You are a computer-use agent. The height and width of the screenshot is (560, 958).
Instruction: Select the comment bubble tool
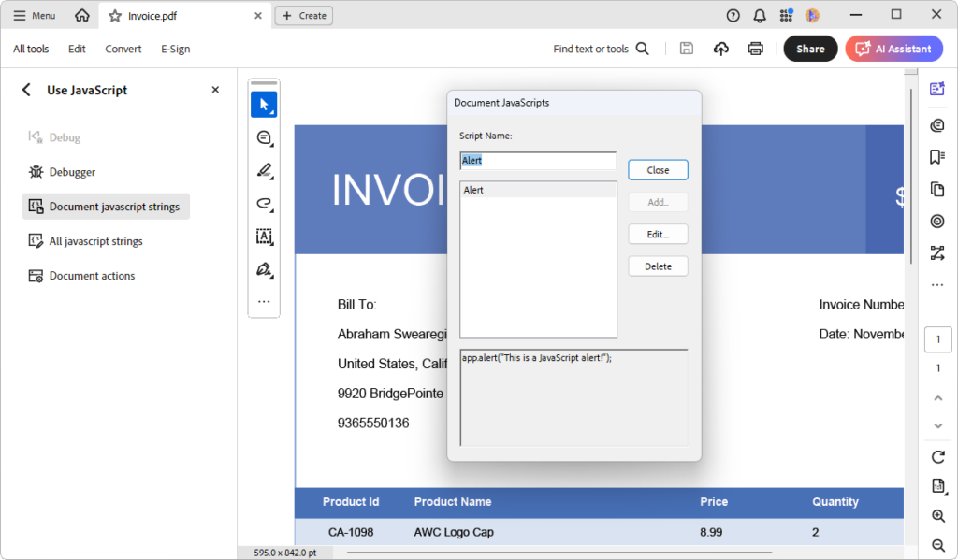[x=264, y=138]
